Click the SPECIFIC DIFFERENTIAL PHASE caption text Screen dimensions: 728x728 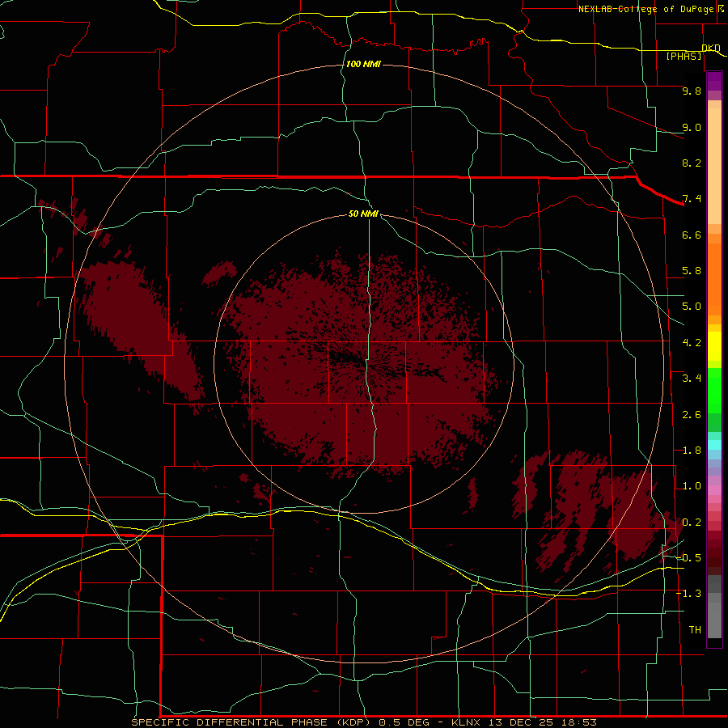231,722
